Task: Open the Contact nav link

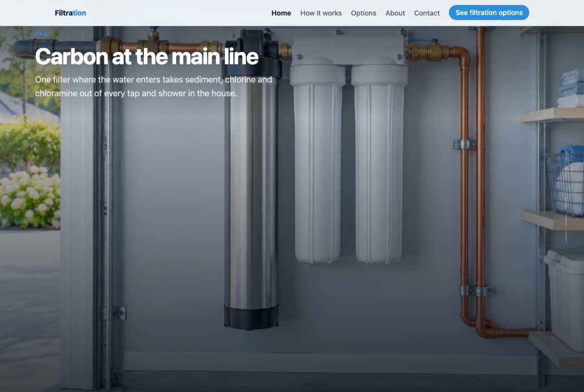Action: [x=427, y=13]
